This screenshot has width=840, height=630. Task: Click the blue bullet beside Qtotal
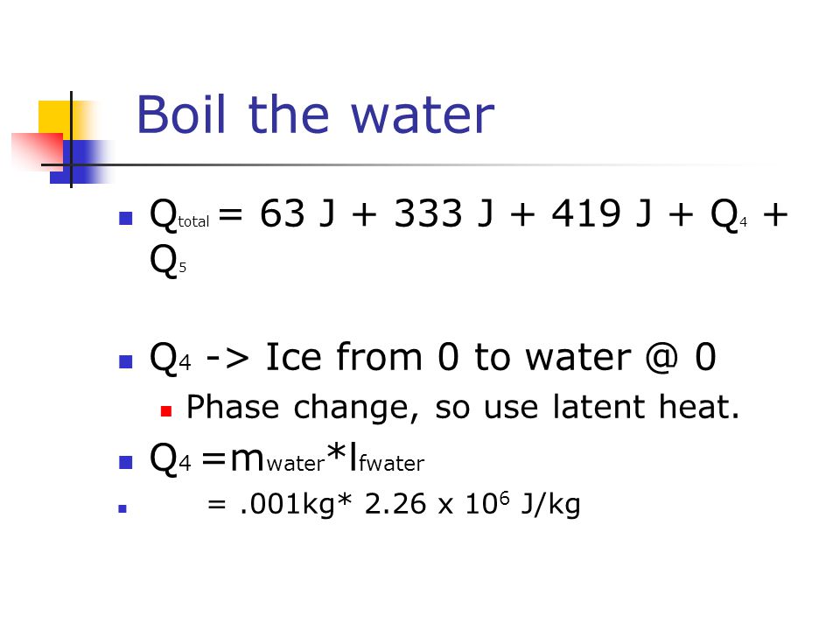[126, 219]
